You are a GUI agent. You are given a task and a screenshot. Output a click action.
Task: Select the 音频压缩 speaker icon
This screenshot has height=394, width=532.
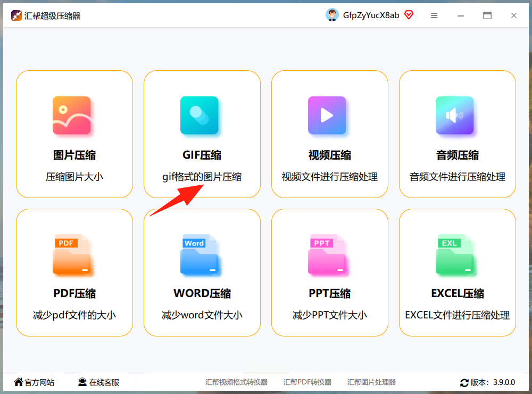click(x=455, y=116)
